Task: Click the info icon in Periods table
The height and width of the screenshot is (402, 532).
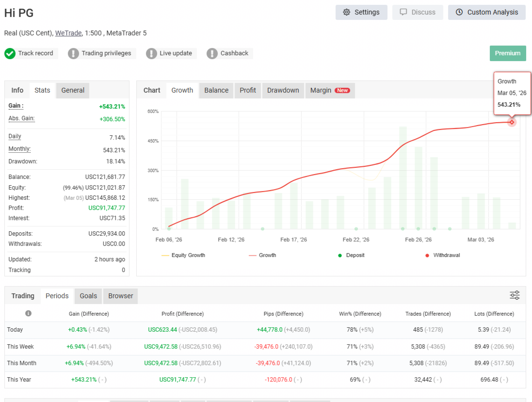Action: tap(28, 313)
